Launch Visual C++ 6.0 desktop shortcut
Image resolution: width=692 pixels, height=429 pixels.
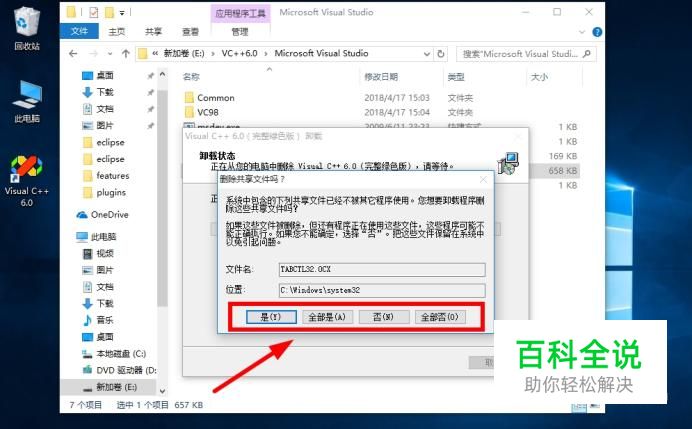click(x=26, y=181)
